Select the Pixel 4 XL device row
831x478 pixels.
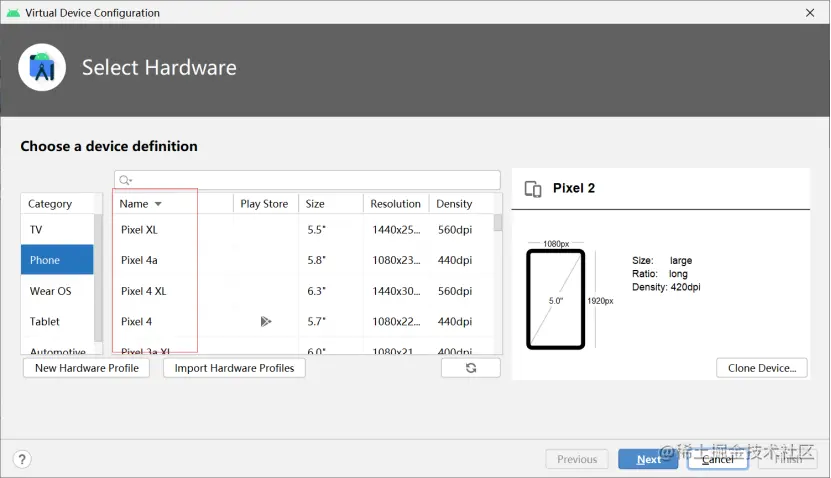tap(303, 290)
